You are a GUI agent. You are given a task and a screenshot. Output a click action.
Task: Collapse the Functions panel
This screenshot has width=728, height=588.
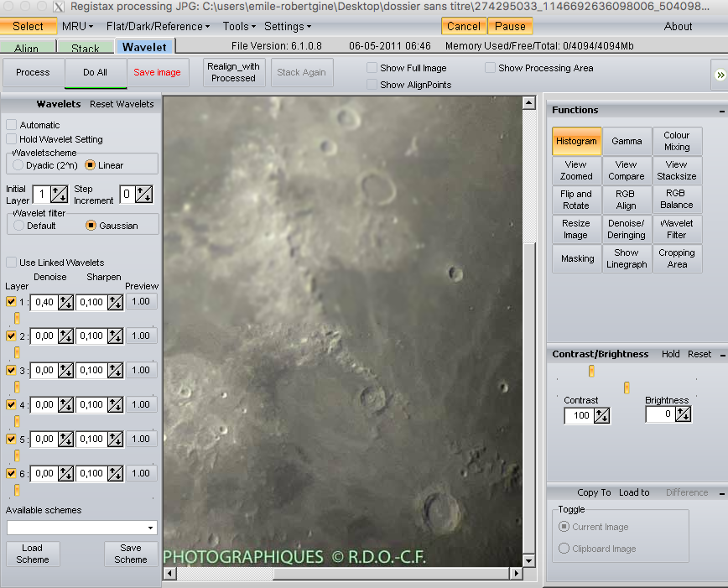click(721, 111)
